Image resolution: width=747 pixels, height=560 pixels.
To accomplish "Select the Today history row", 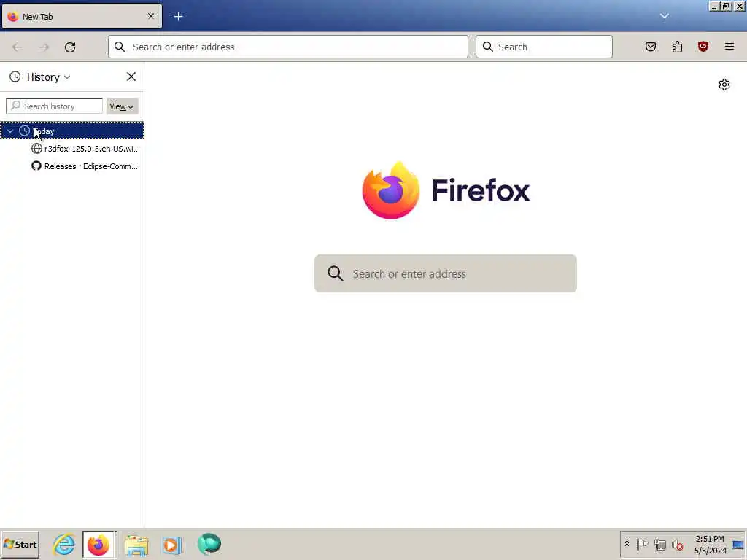I will 72,131.
